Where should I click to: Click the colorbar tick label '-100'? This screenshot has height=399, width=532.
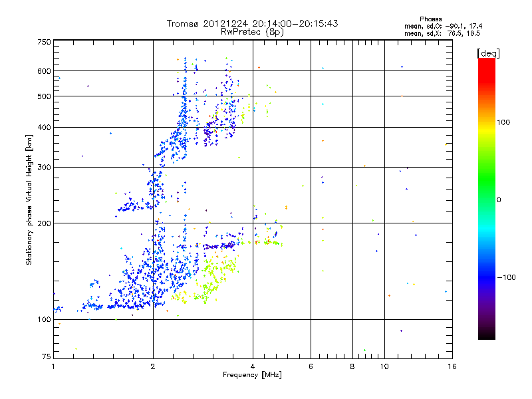click(x=507, y=277)
